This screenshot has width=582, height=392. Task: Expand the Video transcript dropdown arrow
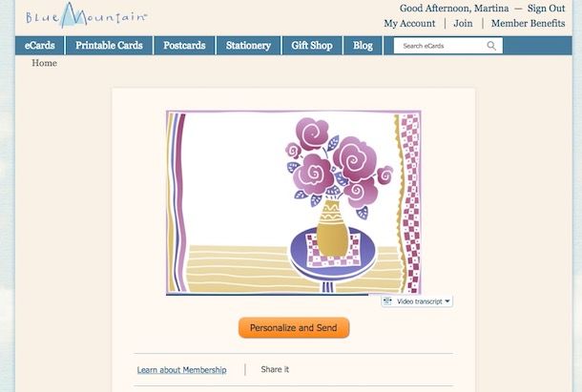tap(447, 301)
